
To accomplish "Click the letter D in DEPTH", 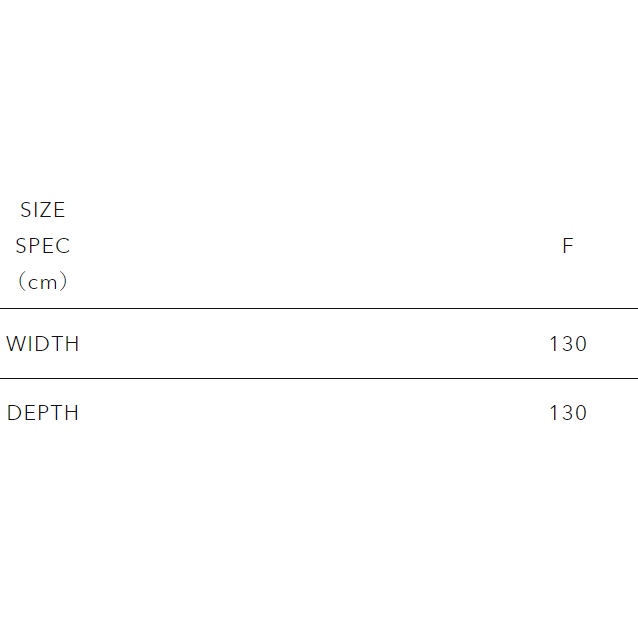I will pos(14,413).
